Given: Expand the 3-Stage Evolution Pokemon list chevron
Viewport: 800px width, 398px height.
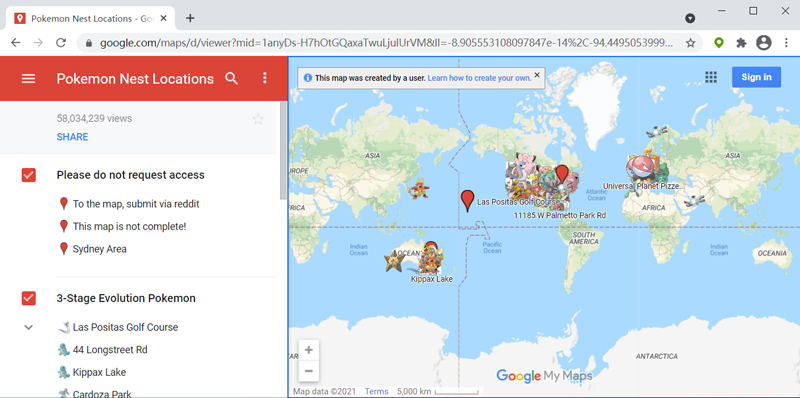Looking at the screenshot, I should tap(29, 327).
